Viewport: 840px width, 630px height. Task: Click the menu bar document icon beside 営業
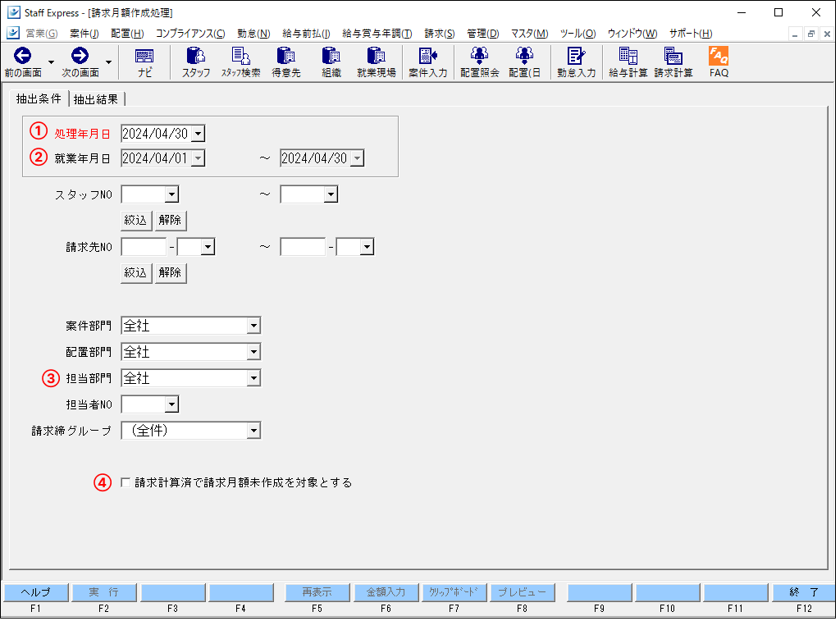[13, 33]
